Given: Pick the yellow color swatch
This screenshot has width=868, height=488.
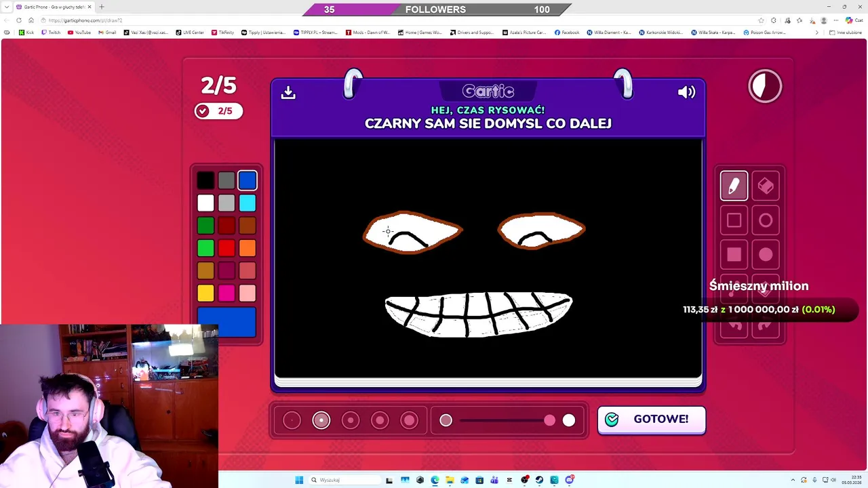Looking at the screenshot, I should point(205,293).
